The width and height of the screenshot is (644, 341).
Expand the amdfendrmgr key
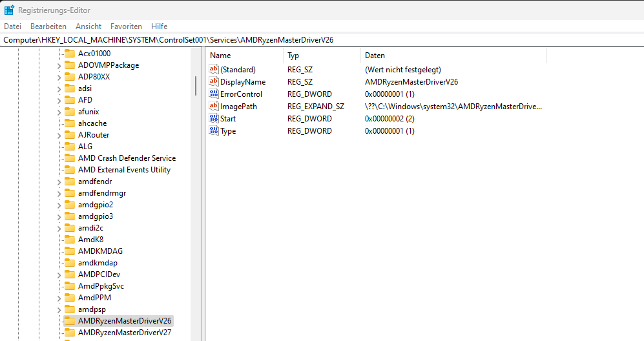(59, 194)
